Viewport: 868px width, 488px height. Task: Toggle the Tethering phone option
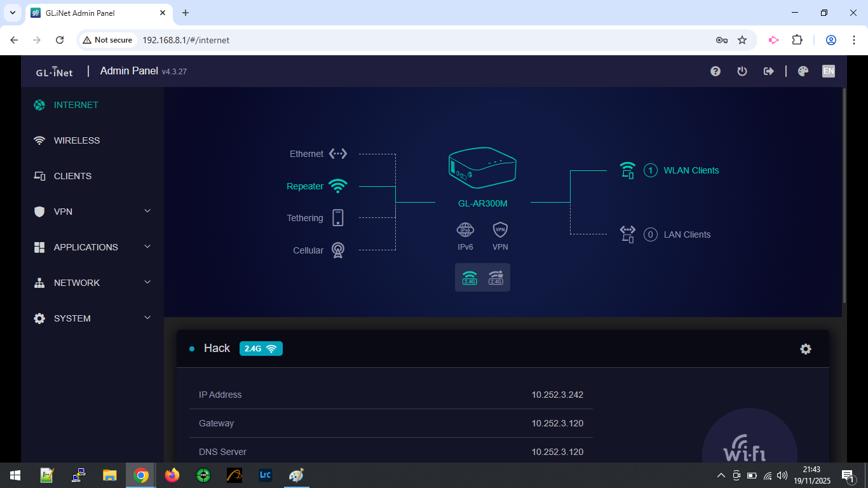click(x=337, y=217)
